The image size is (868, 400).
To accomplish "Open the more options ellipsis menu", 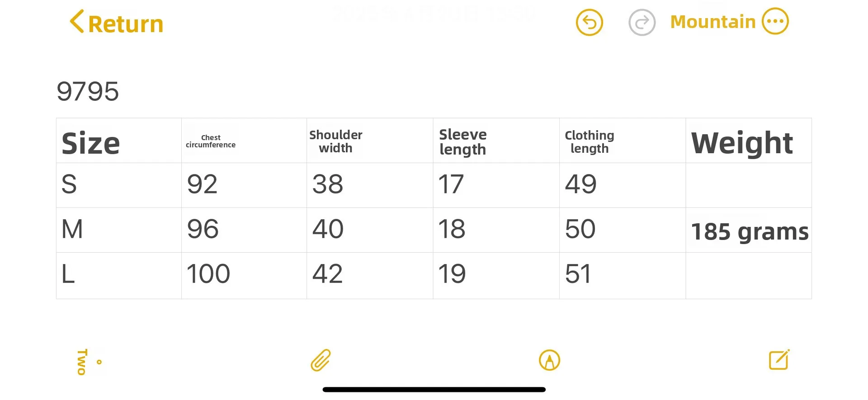I will point(775,21).
